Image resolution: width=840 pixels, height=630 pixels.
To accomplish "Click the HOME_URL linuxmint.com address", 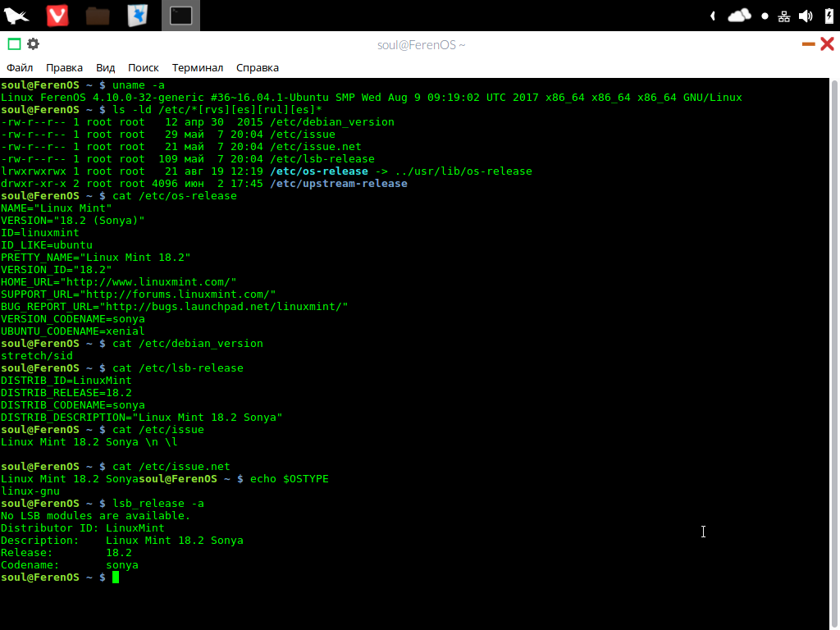I will 148,282.
